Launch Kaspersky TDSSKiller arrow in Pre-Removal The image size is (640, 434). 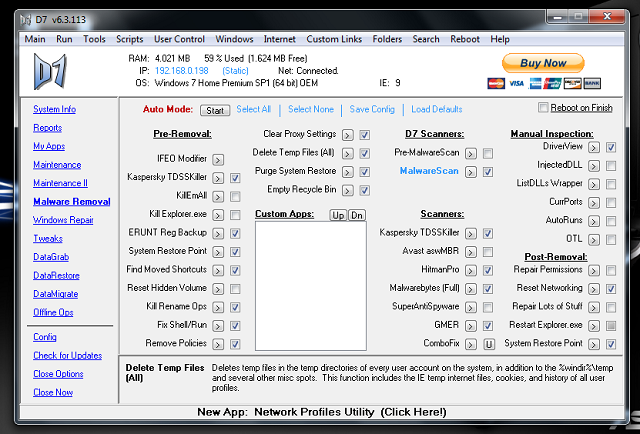coord(218,178)
